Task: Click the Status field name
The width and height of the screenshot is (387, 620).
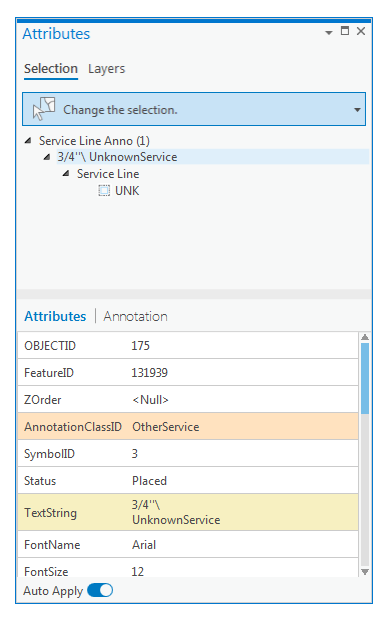Action: pos(40,481)
